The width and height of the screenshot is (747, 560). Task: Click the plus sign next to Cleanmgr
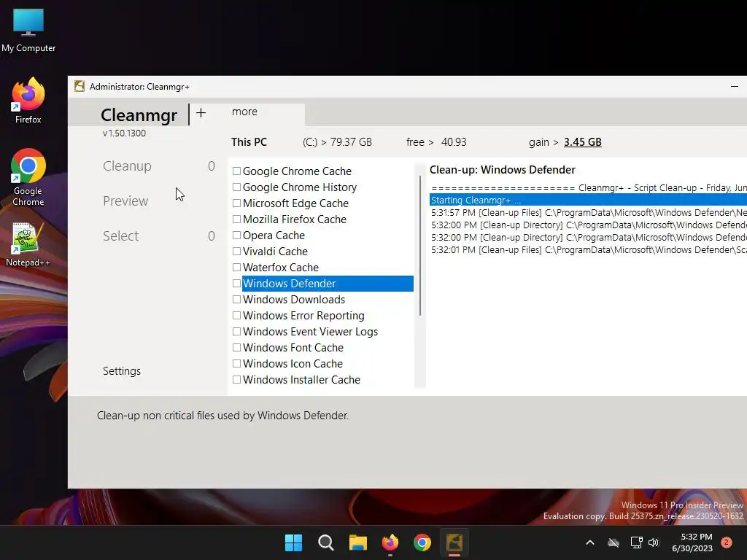click(201, 113)
